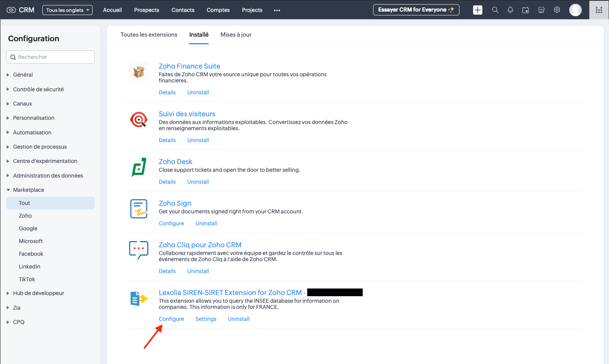Open Settings for Lexolia extension

tap(206, 319)
